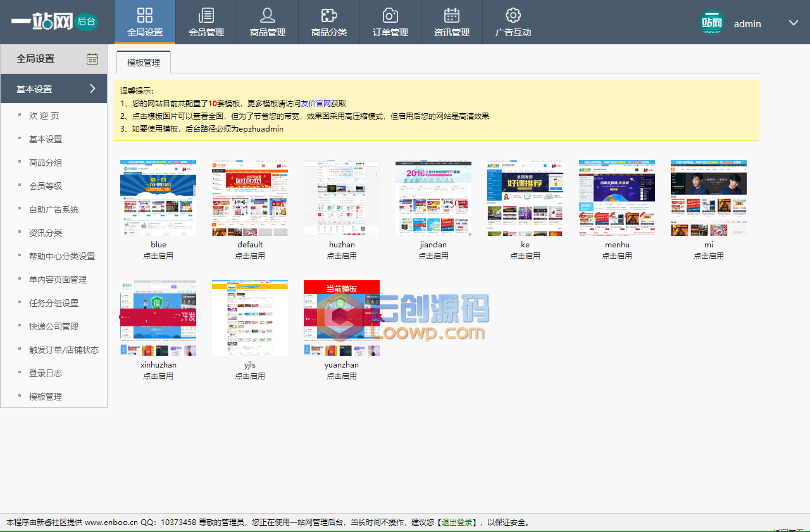The width and height of the screenshot is (810, 532).
Task: View the mi template thumbnail
Action: tap(709, 198)
